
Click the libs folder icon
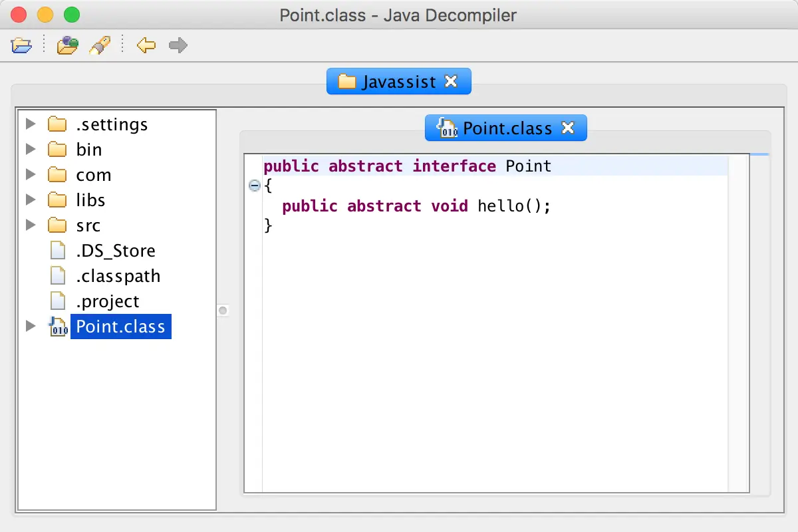58,200
